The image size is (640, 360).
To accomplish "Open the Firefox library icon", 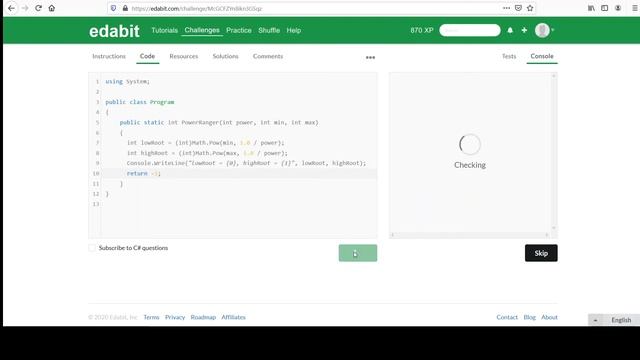I will click(591, 8).
